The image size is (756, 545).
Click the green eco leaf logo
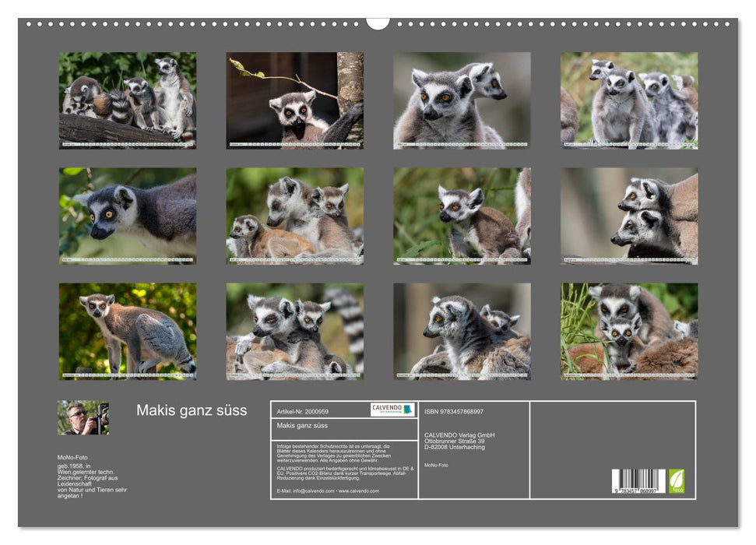(x=677, y=480)
